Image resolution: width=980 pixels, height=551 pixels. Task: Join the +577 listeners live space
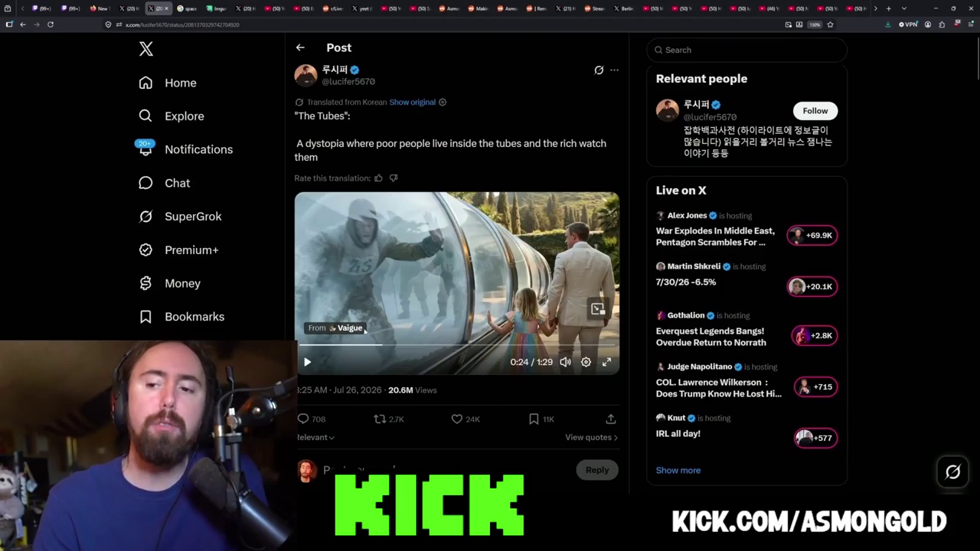click(x=816, y=438)
